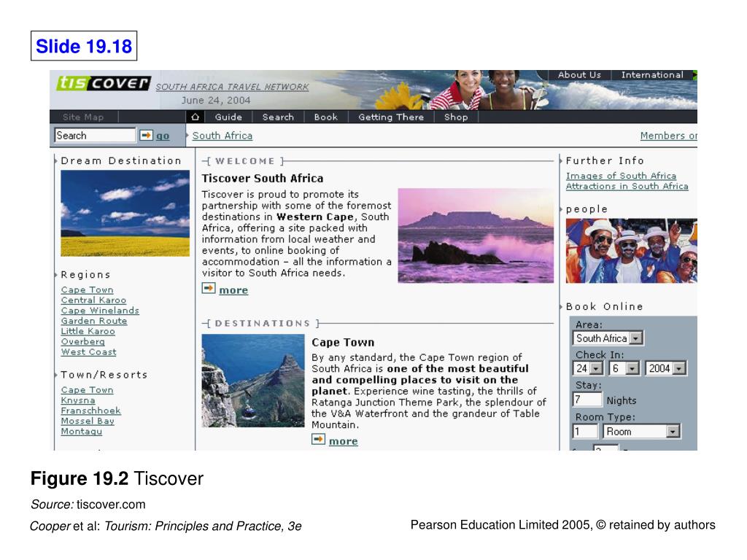The width and height of the screenshot is (747, 560).
Task: Click the Cape Town destination heading
Action: [343, 343]
